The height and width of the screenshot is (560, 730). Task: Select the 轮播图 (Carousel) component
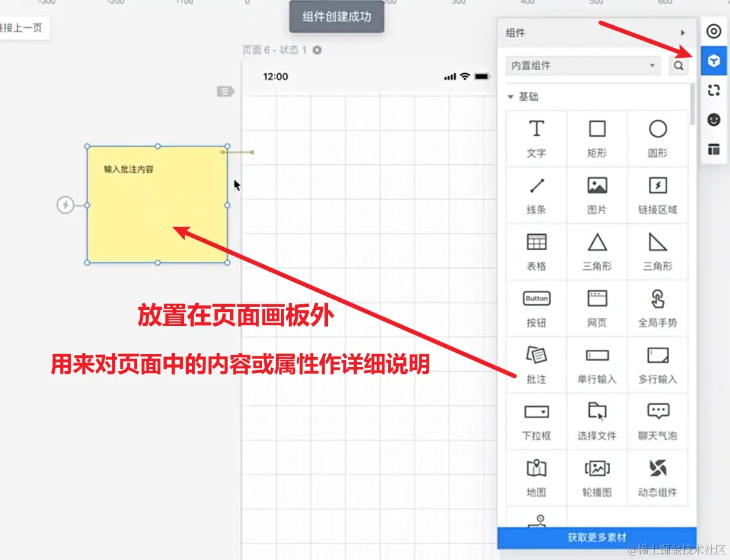click(597, 477)
